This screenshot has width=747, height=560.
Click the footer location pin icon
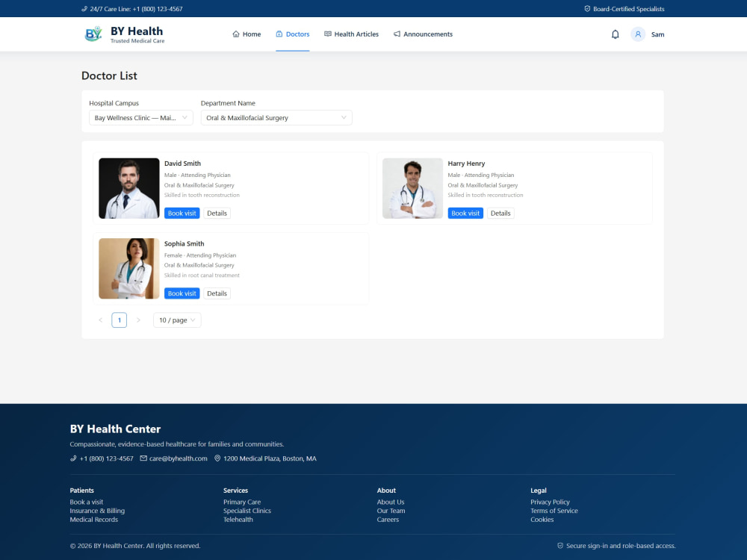pyautogui.click(x=217, y=458)
